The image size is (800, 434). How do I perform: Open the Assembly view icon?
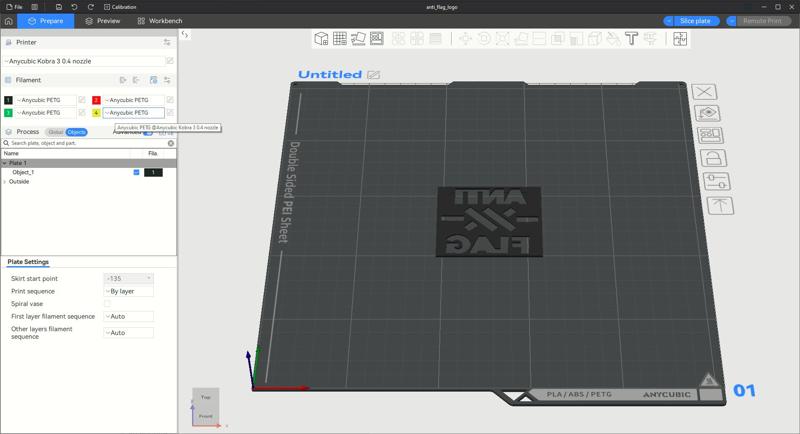pos(680,39)
